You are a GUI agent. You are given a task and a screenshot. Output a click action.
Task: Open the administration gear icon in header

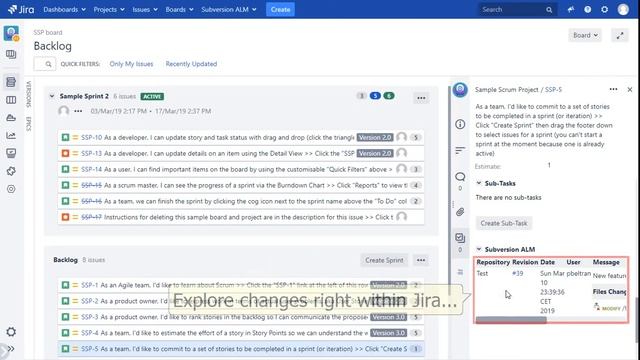604,9
